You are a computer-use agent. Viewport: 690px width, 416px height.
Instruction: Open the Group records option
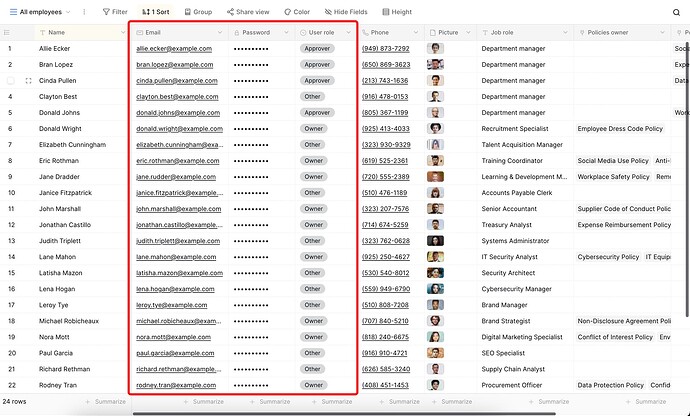(197, 12)
